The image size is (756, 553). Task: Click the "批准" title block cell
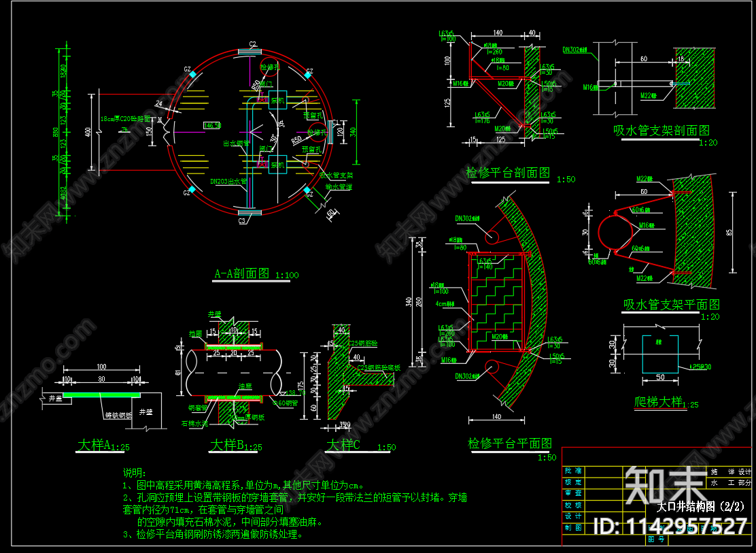573,471
